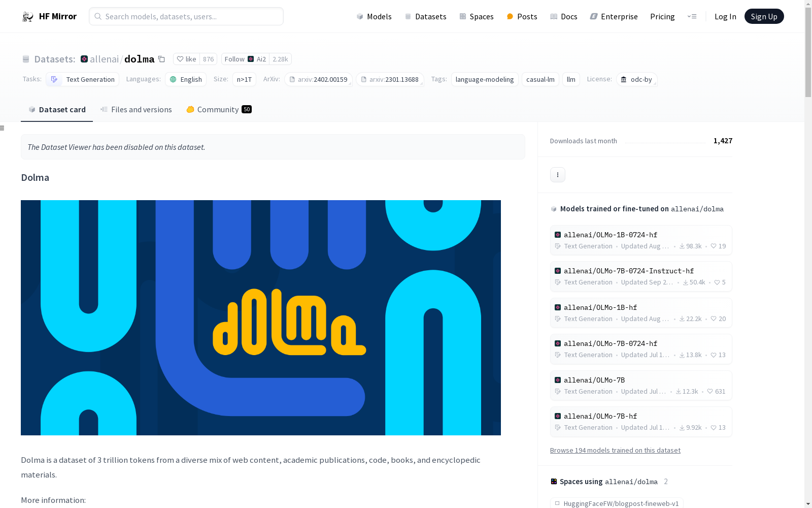Open the Datasets nav item
The width and height of the screenshot is (812, 508).
coord(425,17)
